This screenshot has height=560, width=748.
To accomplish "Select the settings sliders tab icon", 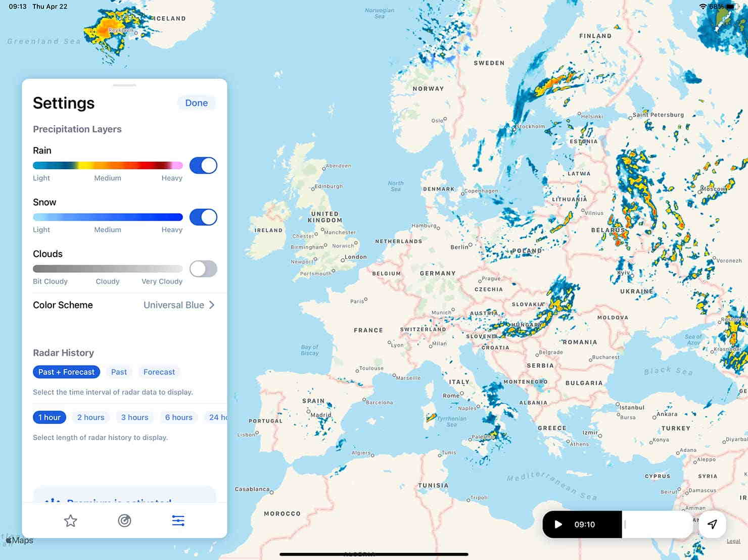I will click(x=178, y=521).
